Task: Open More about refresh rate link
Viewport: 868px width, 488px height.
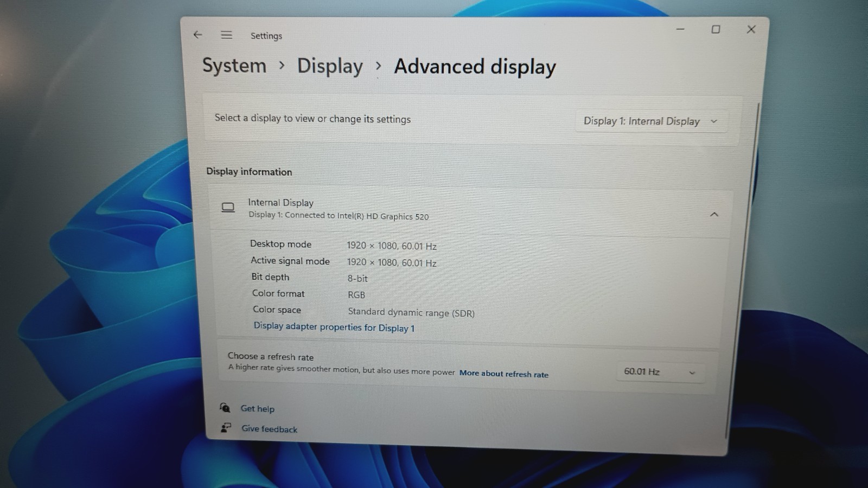Action: [x=504, y=374]
